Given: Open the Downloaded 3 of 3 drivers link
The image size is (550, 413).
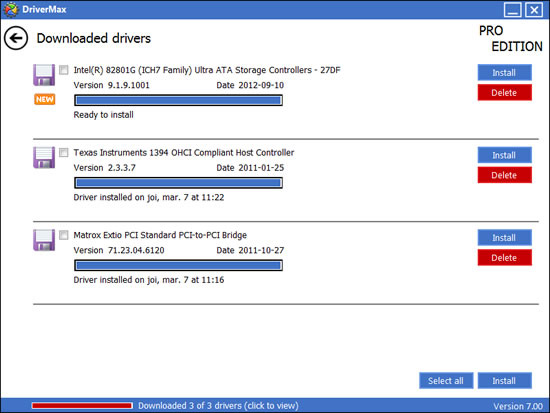Looking at the screenshot, I should pos(218,406).
